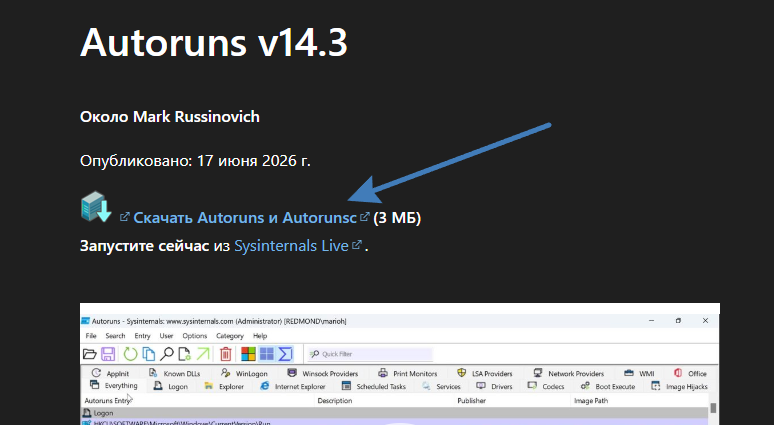Switch to the AppInit tab
This screenshot has height=425, width=774.
click(x=111, y=373)
